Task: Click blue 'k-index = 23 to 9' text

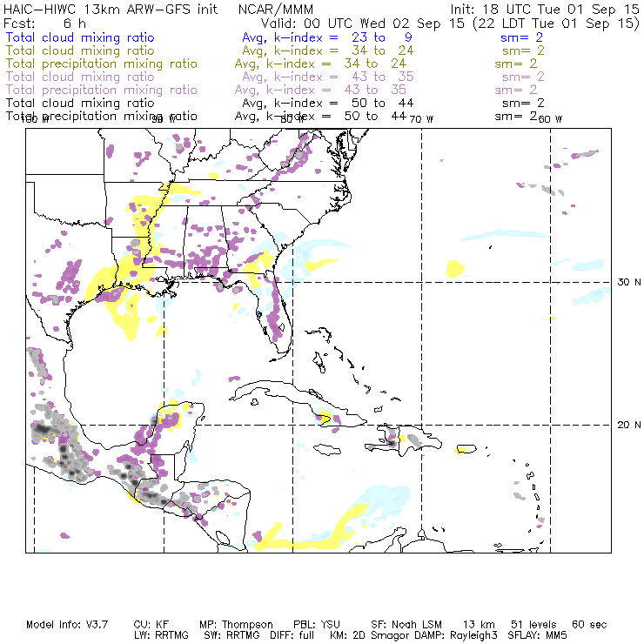Action: click(343, 37)
